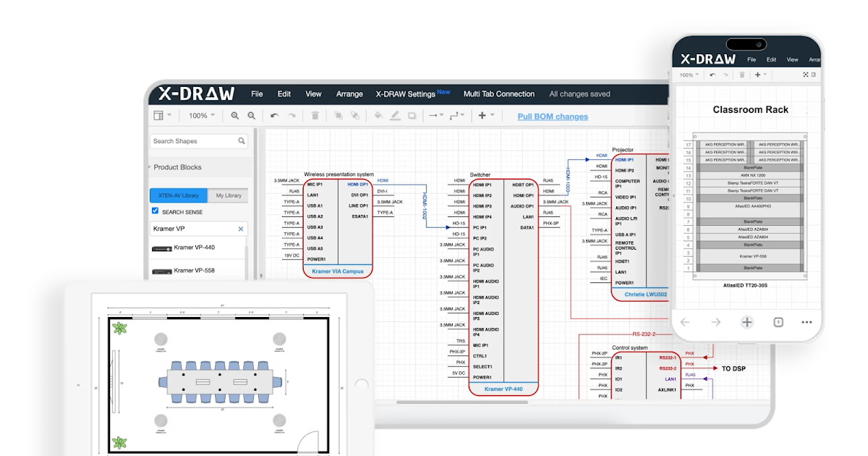Click All changes saved status text
This screenshot has height=456, width=868.
(579, 94)
